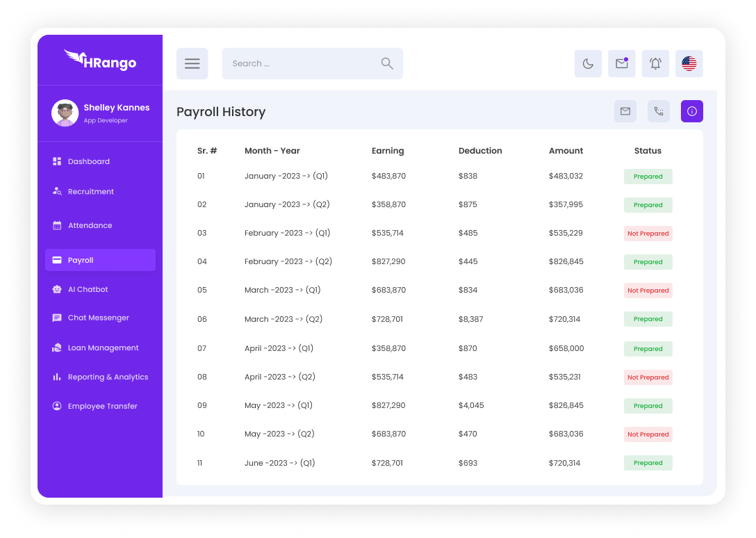This screenshot has height=538, width=756.
Task: Click the envelope icon beside Payroll History
Action: (x=625, y=111)
